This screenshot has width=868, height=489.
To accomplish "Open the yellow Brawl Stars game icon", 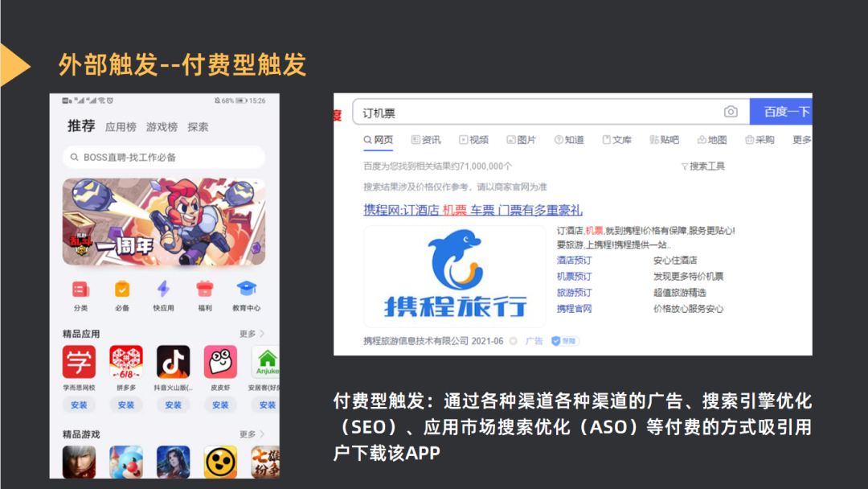I will click(220, 462).
